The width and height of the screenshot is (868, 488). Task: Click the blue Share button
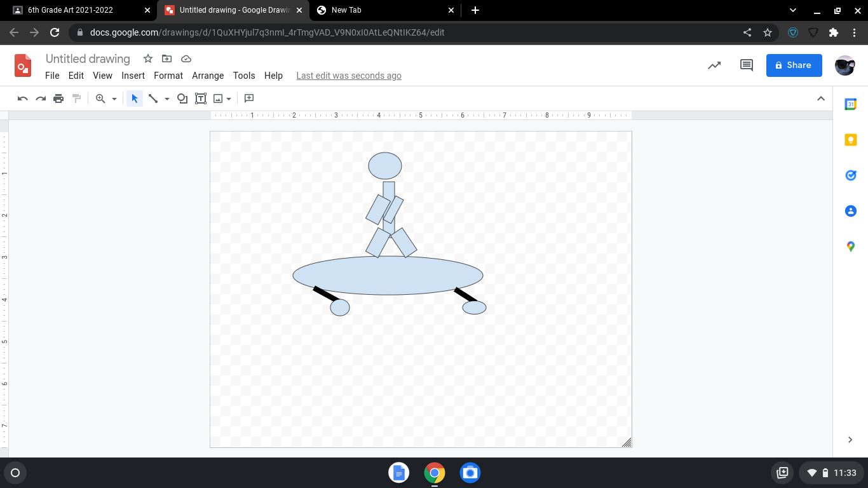pyautogui.click(x=794, y=65)
